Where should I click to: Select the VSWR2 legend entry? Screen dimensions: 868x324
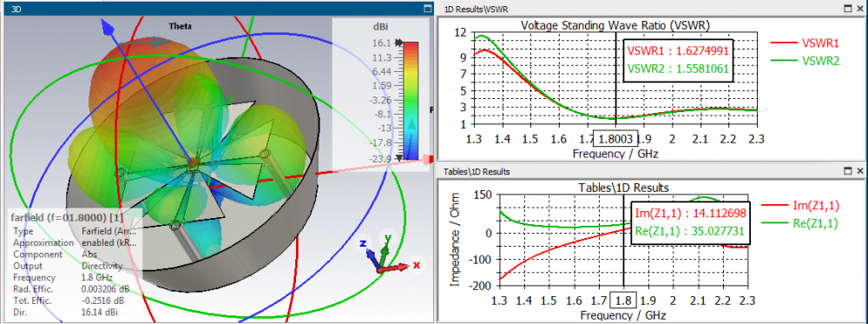805,62
